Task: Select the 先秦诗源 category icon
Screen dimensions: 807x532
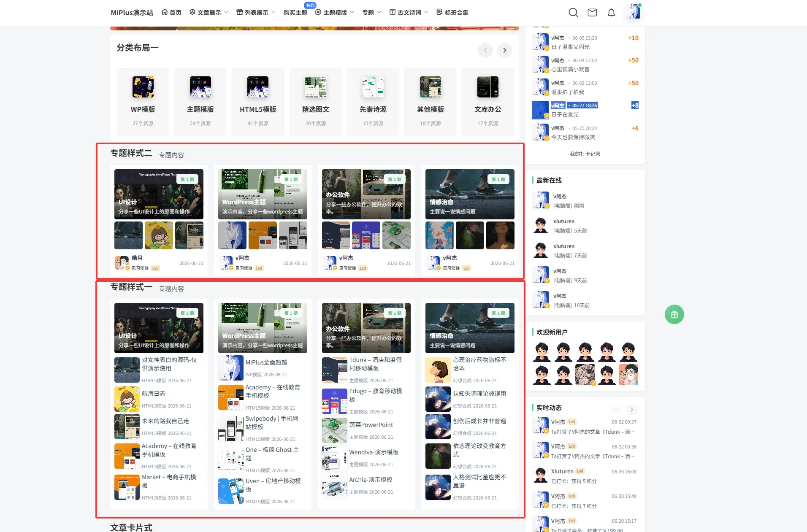Action: coord(373,87)
